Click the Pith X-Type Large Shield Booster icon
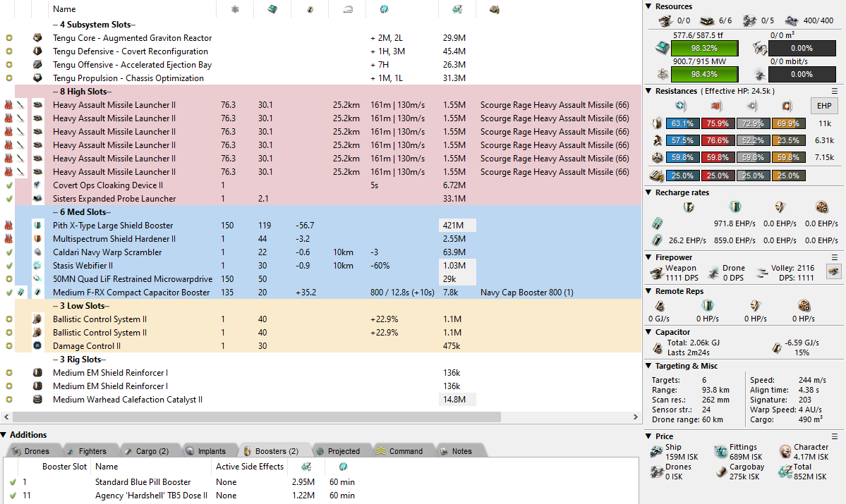Screen dimensions: 846x504 pos(37,226)
